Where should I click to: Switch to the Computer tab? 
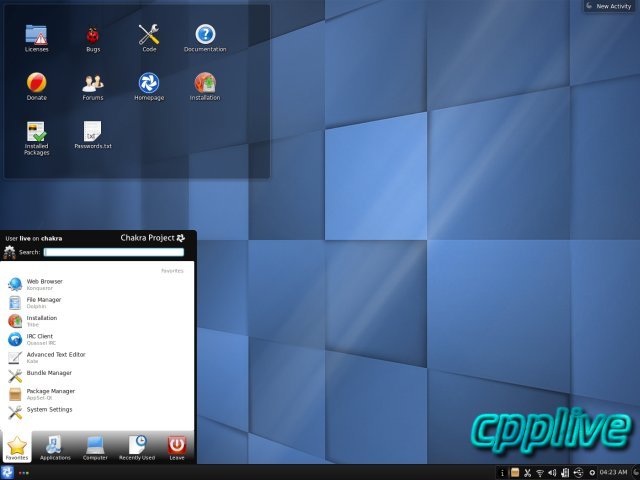pos(95,447)
